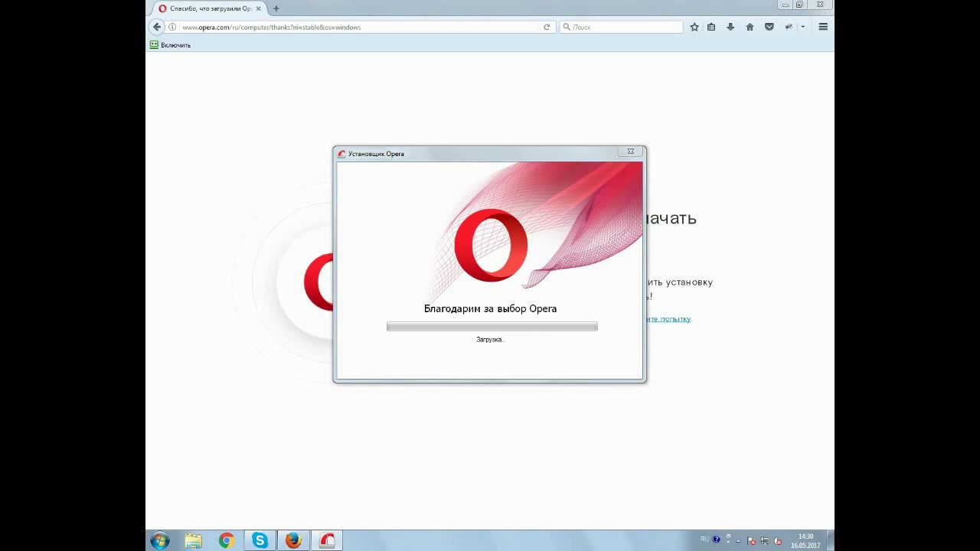Click the extension icon beside Pocket

click(789, 27)
